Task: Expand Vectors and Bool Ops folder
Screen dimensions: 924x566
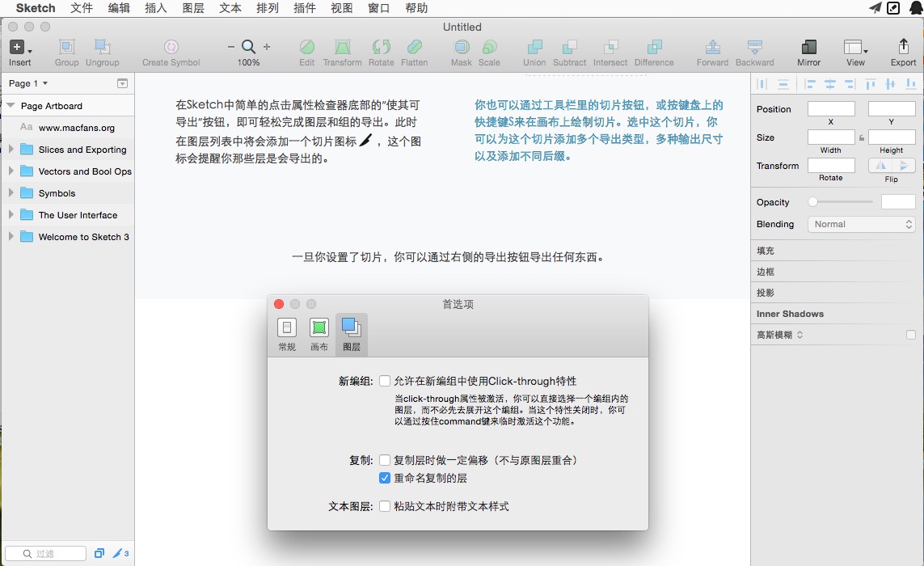Action: [x=11, y=171]
